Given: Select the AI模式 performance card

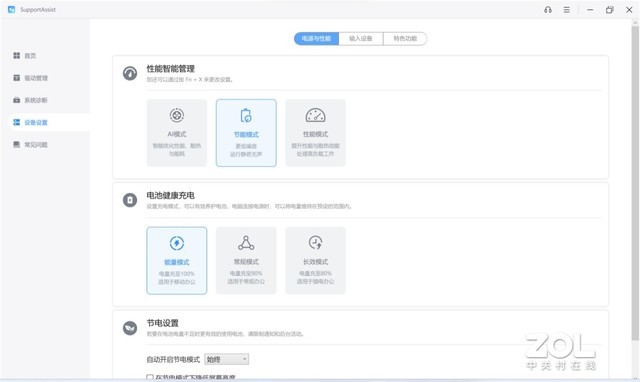Looking at the screenshot, I should point(177,133).
